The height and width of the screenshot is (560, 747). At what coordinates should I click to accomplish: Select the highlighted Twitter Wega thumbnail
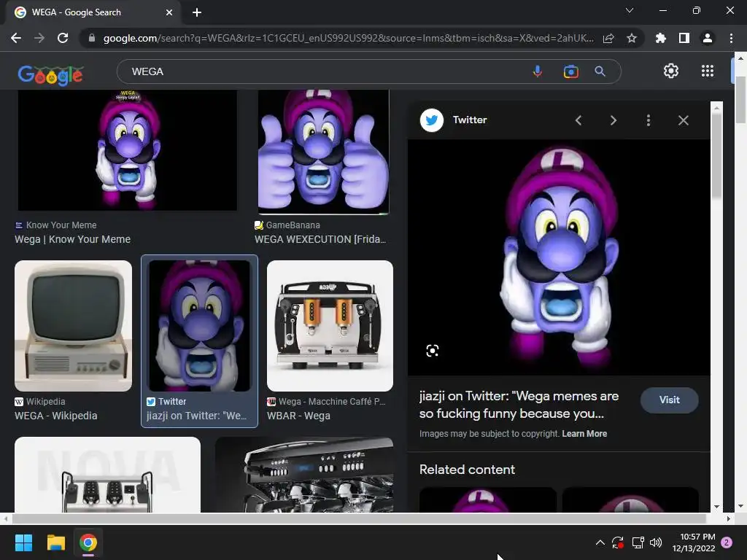tap(199, 326)
